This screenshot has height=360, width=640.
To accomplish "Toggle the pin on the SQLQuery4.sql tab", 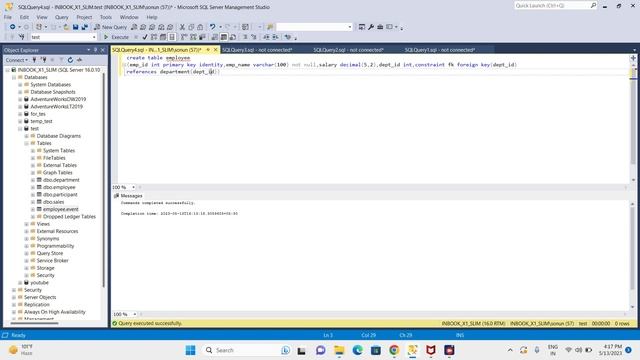I will click(208, 50).
